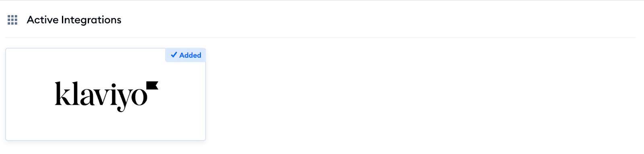644x154 pixels.
Task: Click white space left of Klaviyo logo
Action: pos(30,96)
